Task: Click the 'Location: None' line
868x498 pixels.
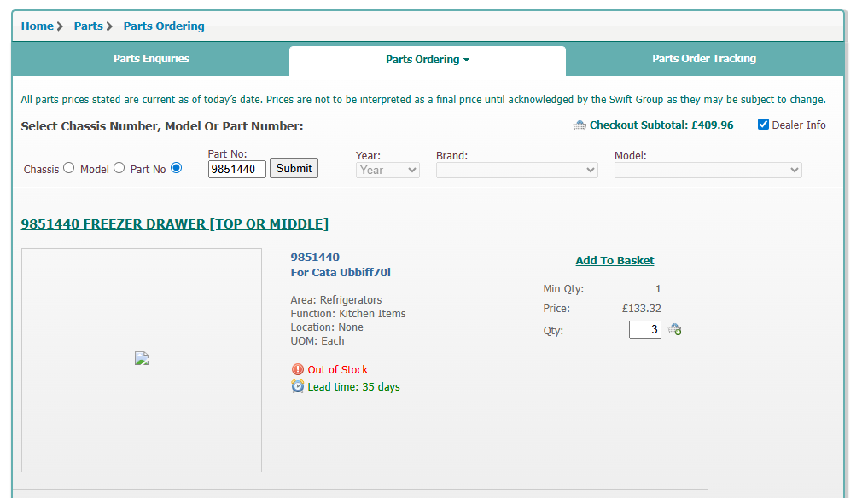Action: (x=327, y=327)
